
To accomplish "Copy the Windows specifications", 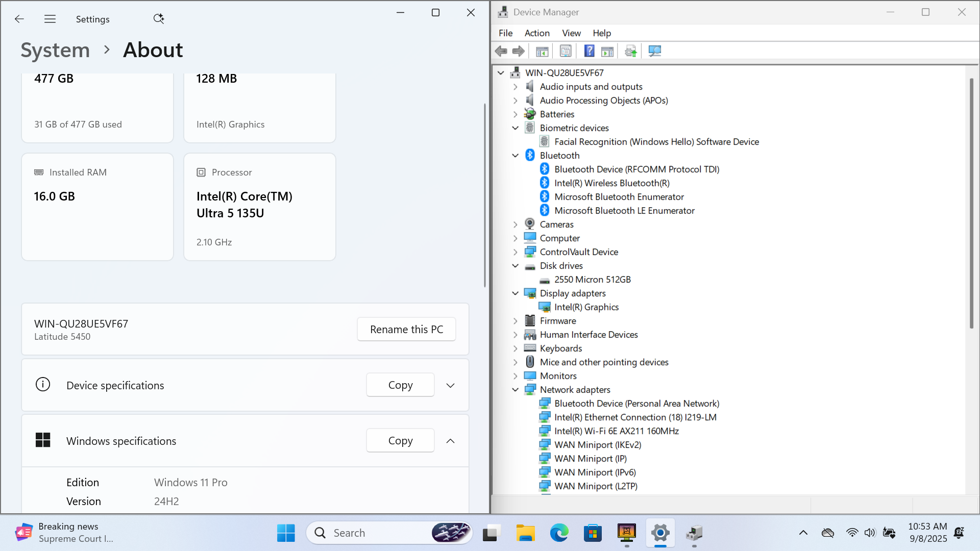I will (400, 441).
